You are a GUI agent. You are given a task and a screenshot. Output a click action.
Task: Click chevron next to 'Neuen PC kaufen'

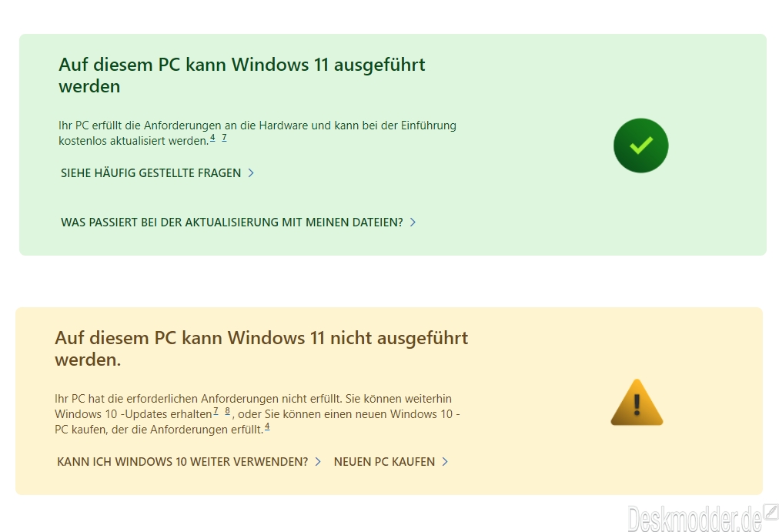pos(445,461)
